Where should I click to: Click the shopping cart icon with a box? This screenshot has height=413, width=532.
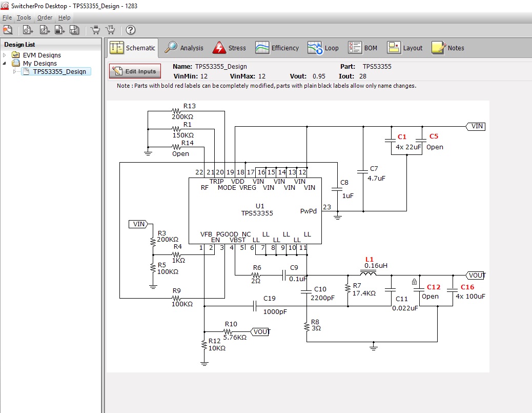point(95,30)
